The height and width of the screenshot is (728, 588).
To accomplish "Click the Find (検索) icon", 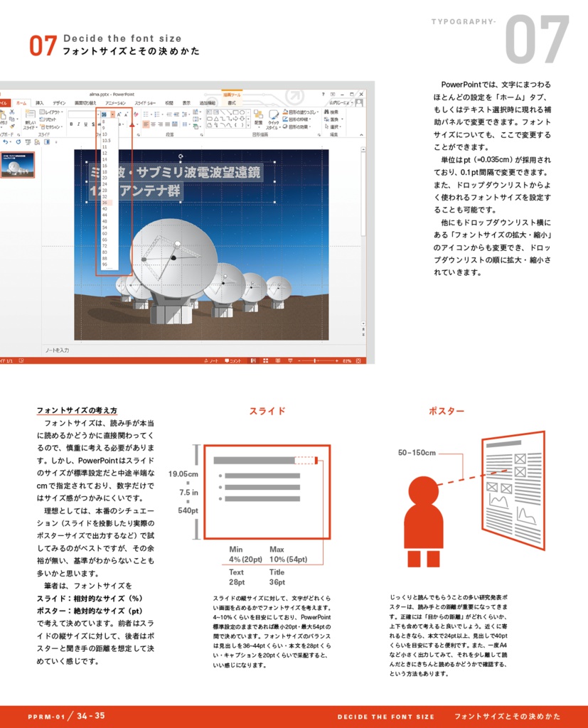I will (329, 112).
